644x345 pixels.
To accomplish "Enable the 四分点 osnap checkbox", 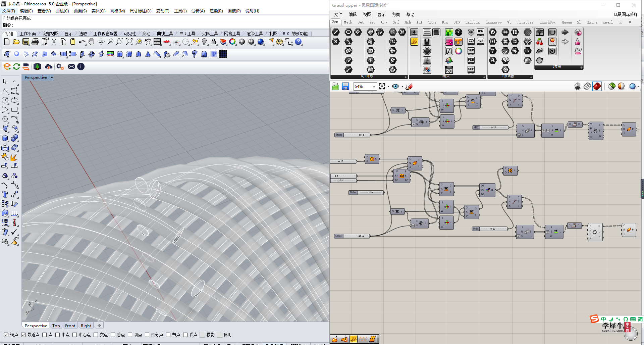I will [x=147, y=335].
